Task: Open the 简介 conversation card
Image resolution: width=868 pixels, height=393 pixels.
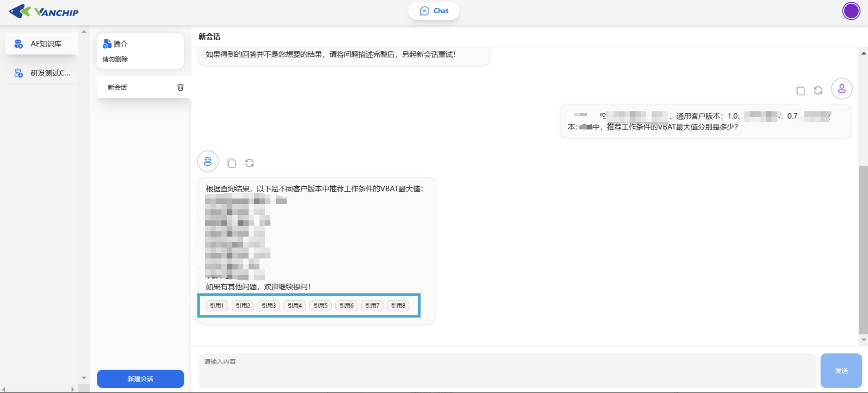Action: 141,51
